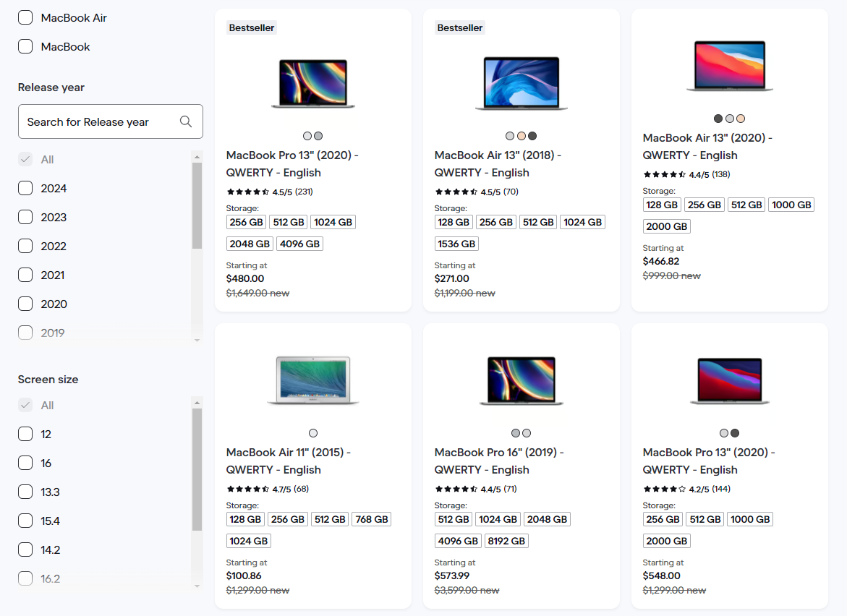Screen dimensions: 847x616
Task: Pick the dark gray swatch on MacBook Air 13" (2018)
Action: [x=533, y=135]
